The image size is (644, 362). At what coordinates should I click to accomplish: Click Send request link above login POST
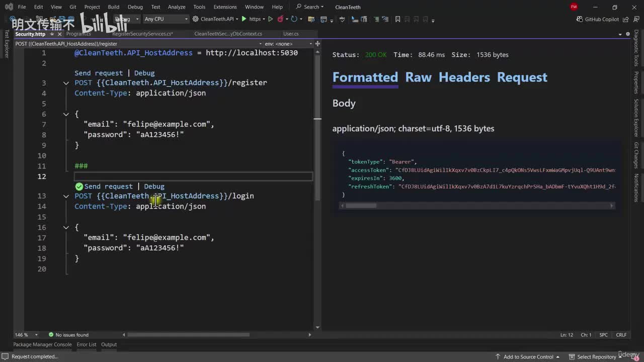click(108, 187)
